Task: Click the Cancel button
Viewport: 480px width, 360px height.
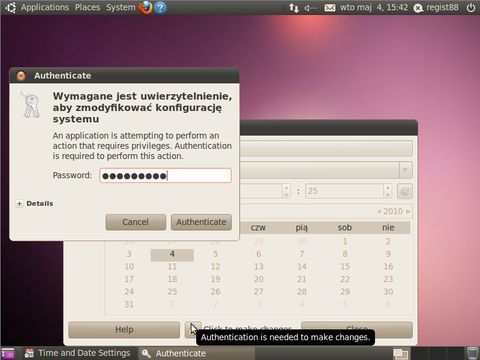Action: [x=136, y=222]
